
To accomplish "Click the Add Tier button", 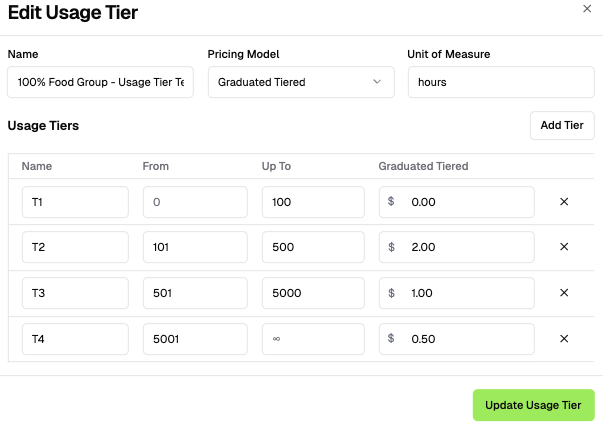I will point(562,125).
